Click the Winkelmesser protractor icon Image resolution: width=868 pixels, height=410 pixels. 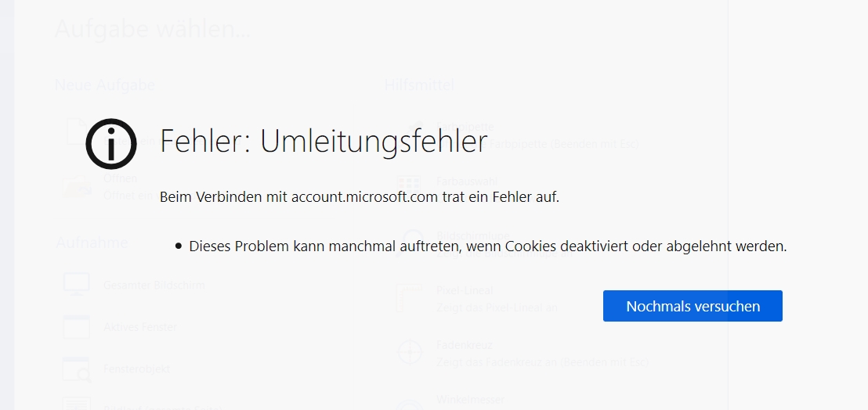tap(410, 404)
